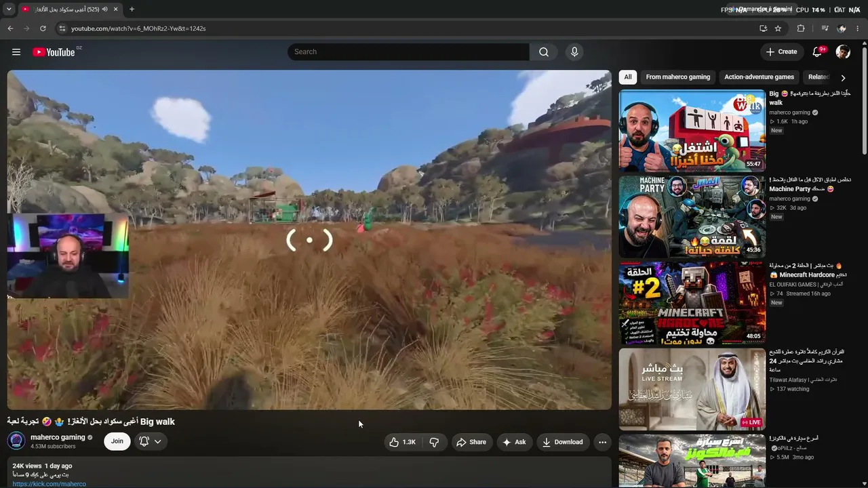Open the Minecraft Hardcore video title
The width and height of the screenshot is (868, 488).
coord(808,270)
